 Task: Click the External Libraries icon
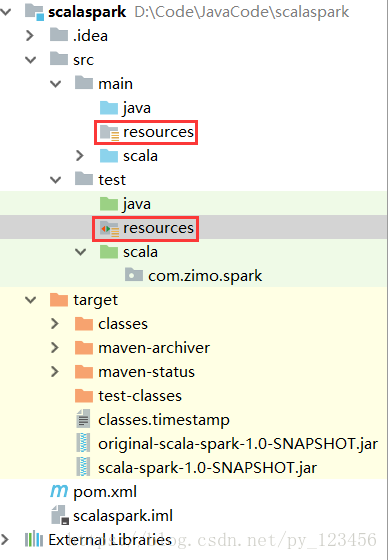tap(34, 539)
